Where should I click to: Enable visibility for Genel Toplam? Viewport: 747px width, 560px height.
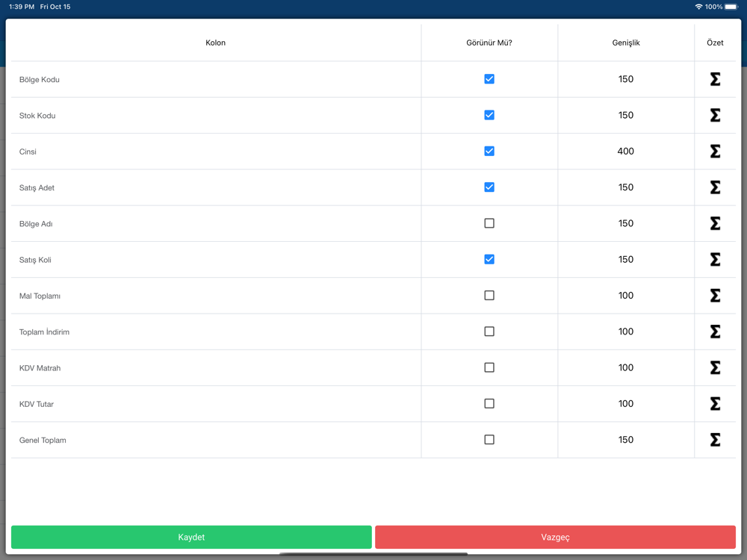[489, 440]
